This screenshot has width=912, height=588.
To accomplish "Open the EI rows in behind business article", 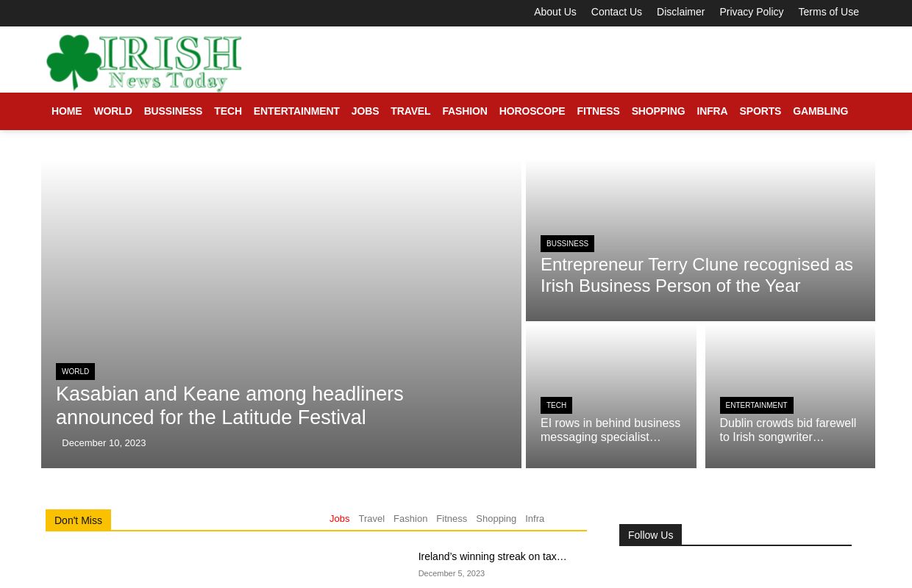I will coord(610,430).
